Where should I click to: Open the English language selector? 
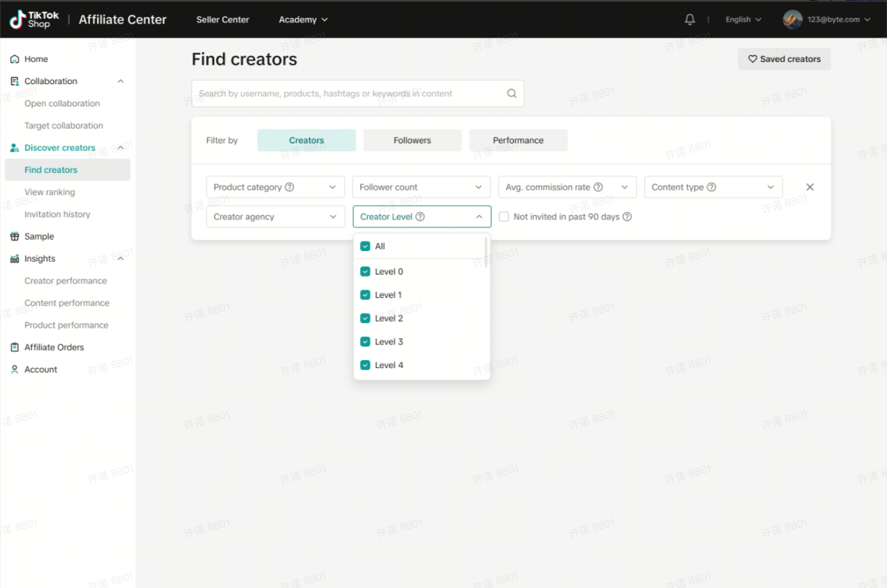(x=743, y=20)
